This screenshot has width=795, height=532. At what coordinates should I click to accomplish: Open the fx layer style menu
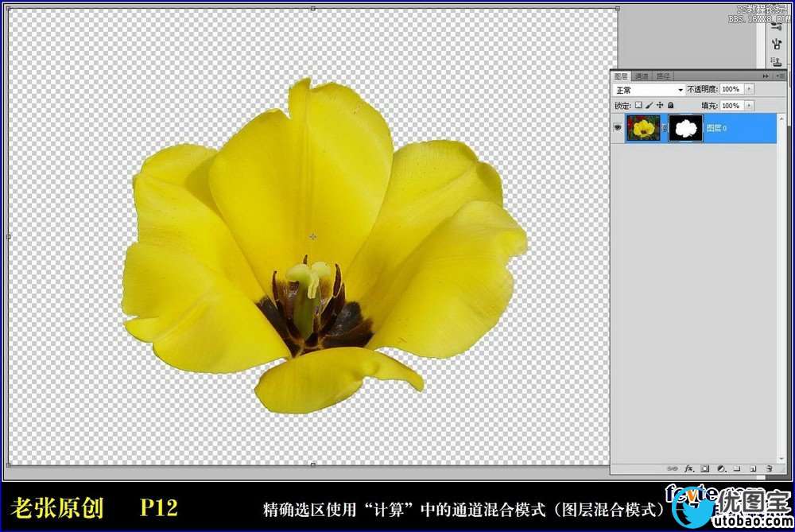click(x=688, y=469)
